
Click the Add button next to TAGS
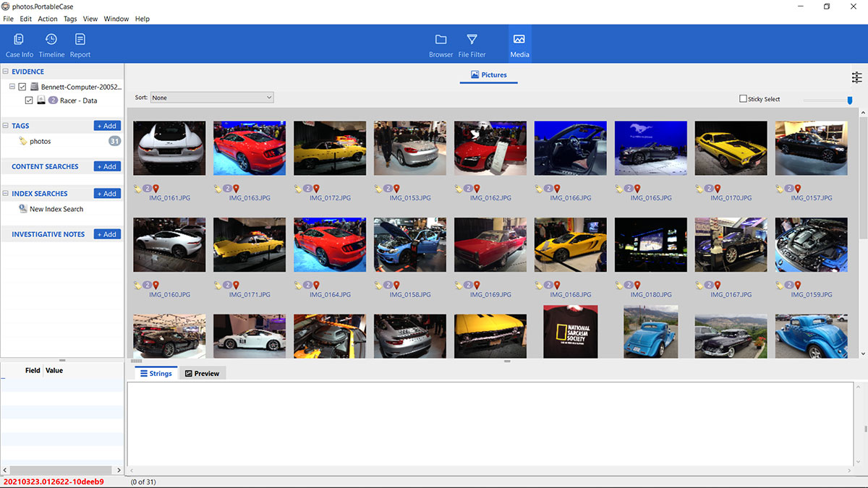point(107,126)
